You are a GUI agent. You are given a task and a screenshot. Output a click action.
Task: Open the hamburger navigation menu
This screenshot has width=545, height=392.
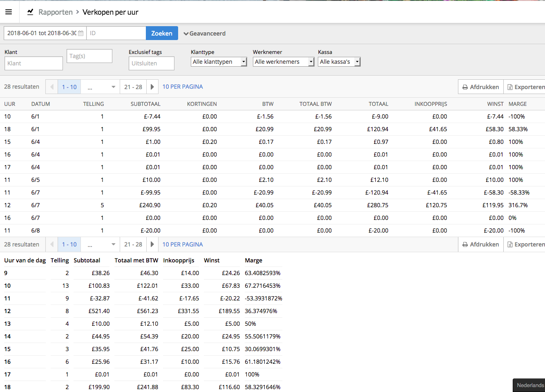pyautogui.click(x=9, y=12)
